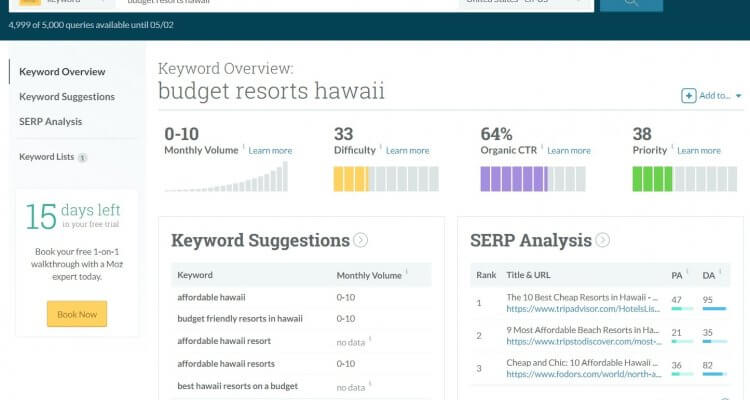Click the Add to plus icon

coord(688,96)
